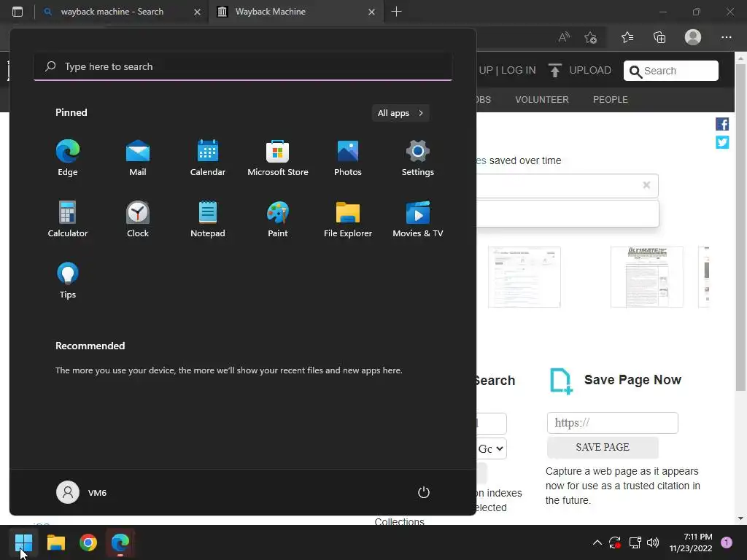The height and width of the screenshot is (560, 747).
Task: Select the Wayback Machine browser tab
Action: (x=295, y=12)
